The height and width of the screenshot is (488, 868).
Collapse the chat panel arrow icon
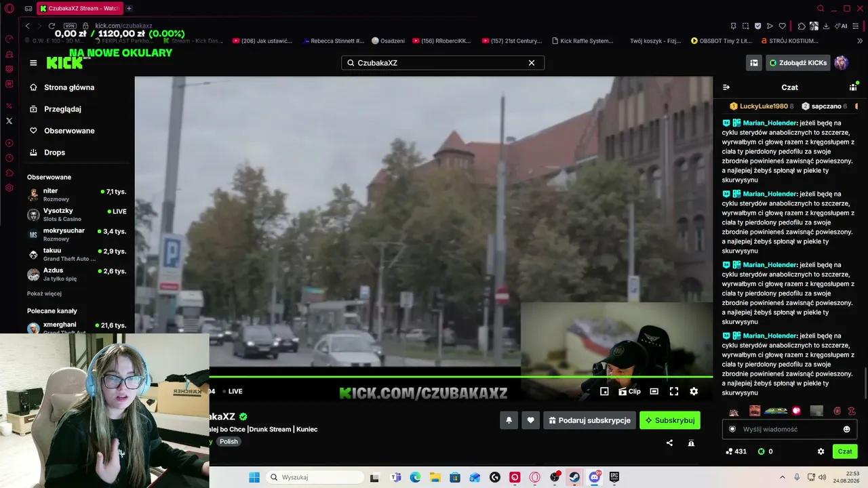[726, 87]
